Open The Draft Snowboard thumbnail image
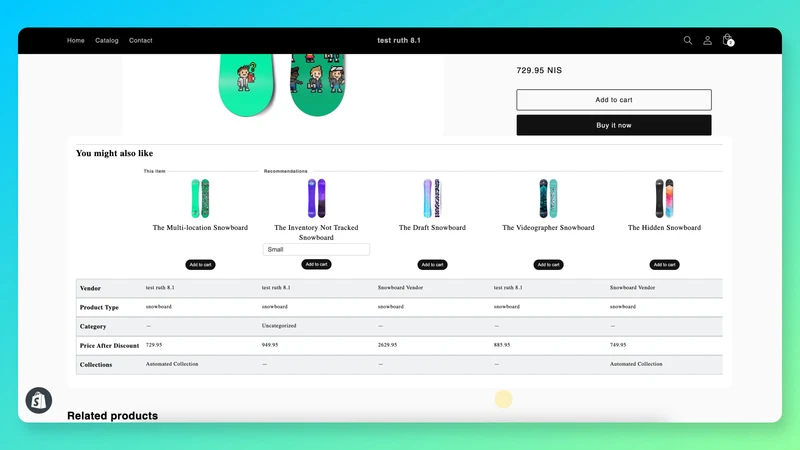This screenshot has height=450, width=800. tap(432, 198)
